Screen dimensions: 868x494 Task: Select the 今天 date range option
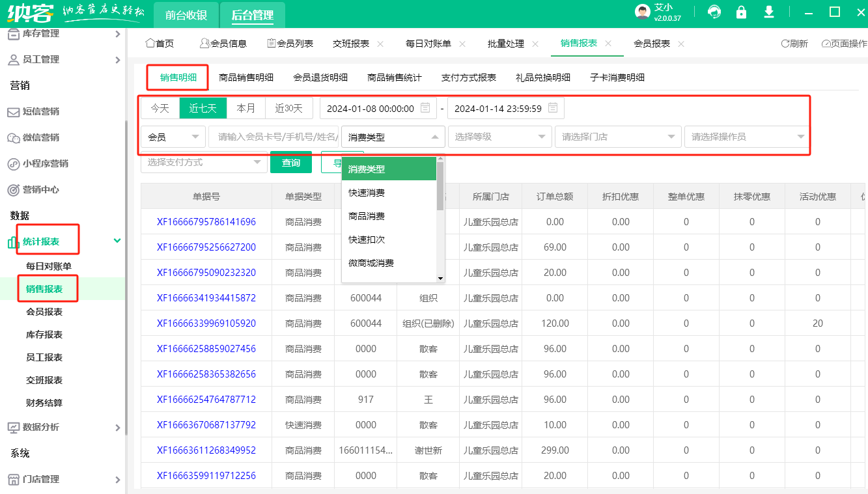coord(160,108)
